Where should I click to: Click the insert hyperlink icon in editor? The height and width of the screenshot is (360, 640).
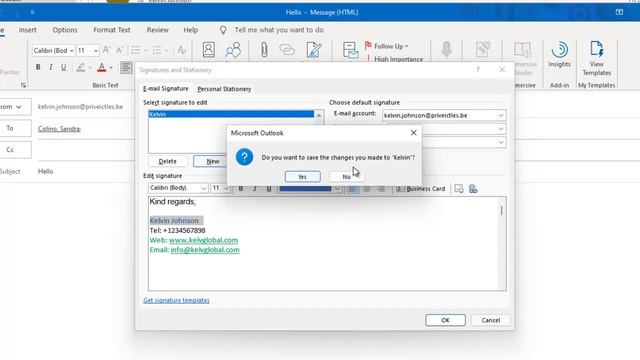(473, 189)
